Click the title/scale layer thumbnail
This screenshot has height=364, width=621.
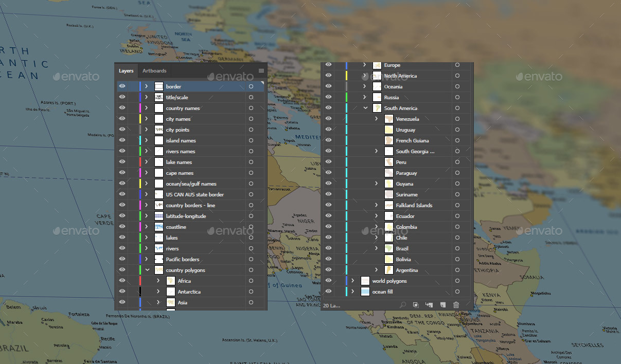158,97
